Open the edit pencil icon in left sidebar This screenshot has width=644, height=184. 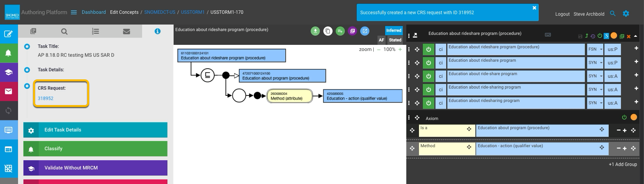click(8, 34)
